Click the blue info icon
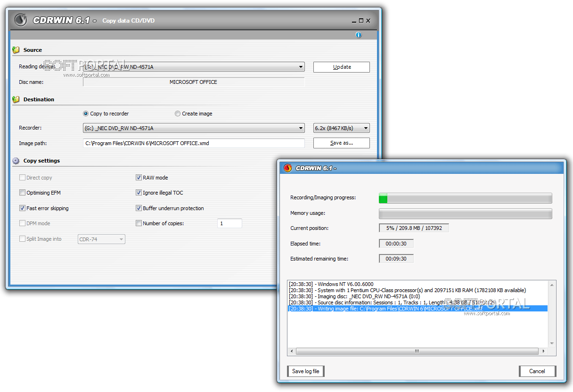The height and width of the screenshot is (392, 573). coord(359,35)
